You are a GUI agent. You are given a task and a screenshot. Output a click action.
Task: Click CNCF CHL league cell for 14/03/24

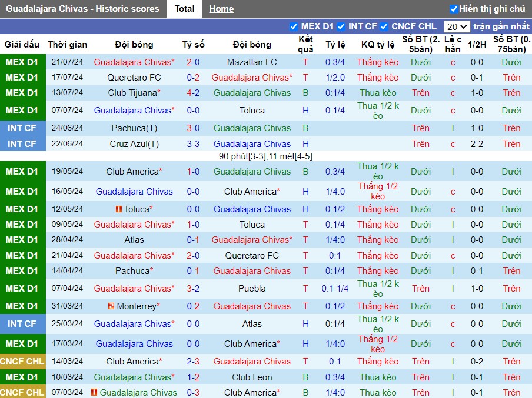(x=22, y=362)
